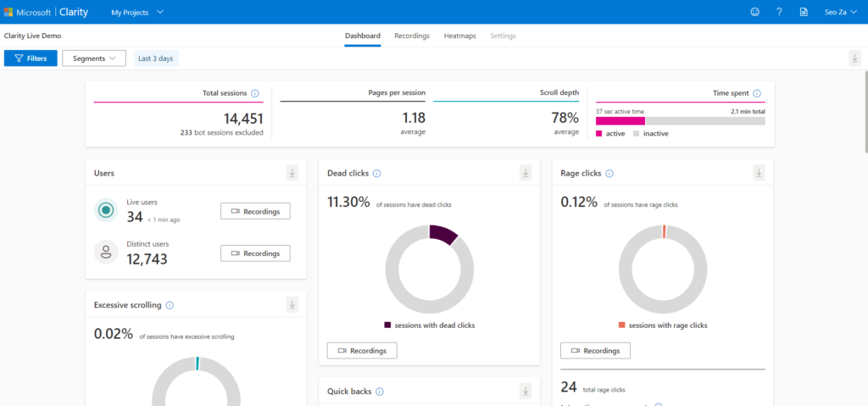This screenshot has height=406, width=868.
Task: Download the Rage clicks card data
Action: (x=759, y=173)
